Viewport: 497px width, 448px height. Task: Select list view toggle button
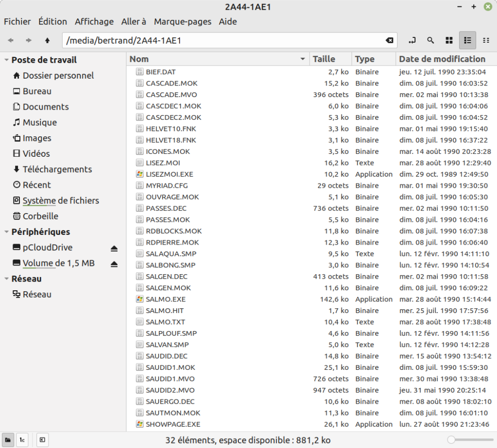(467, 40)
